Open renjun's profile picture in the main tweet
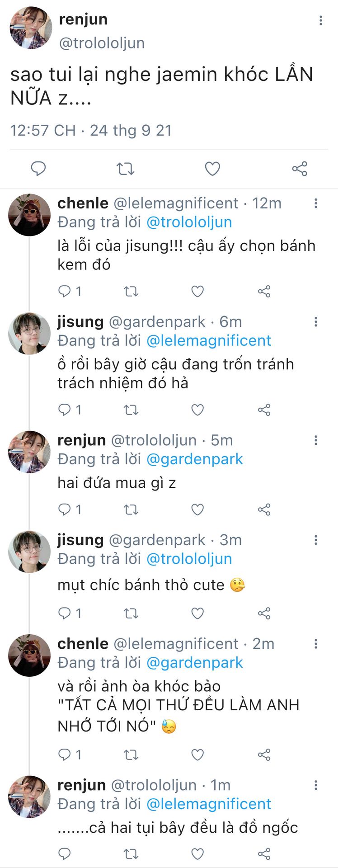The height and width of the screenshot is (868, 338). pos(30,28)
